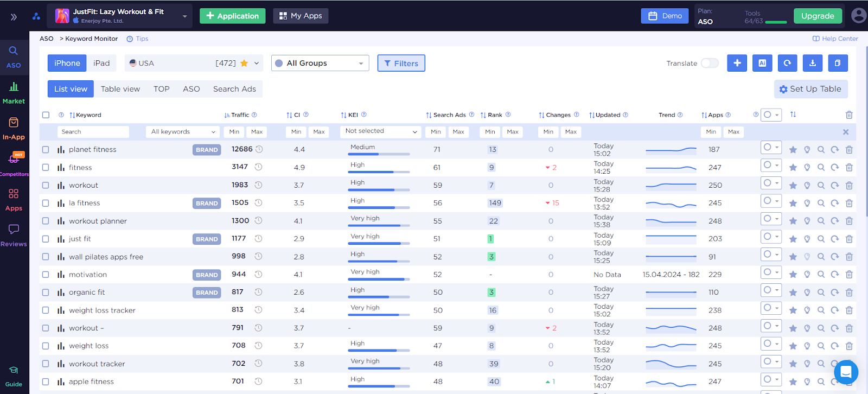Open the user profile avatar

click(859, 15)
